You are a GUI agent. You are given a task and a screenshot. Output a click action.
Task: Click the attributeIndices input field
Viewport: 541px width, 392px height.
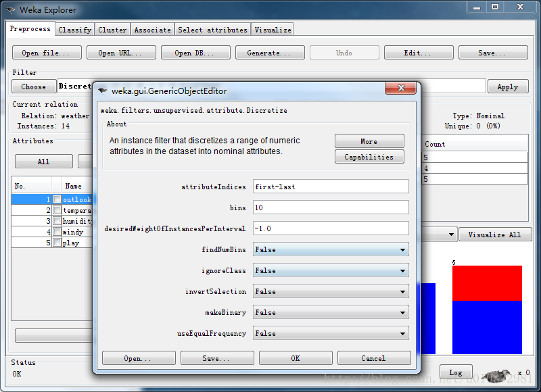coord(331,187)
